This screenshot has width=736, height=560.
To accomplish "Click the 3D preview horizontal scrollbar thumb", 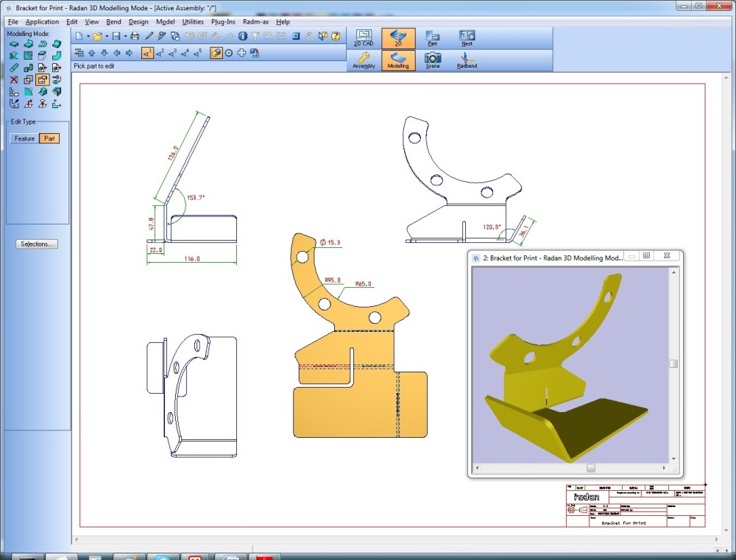I will click(x=590, y=468).
